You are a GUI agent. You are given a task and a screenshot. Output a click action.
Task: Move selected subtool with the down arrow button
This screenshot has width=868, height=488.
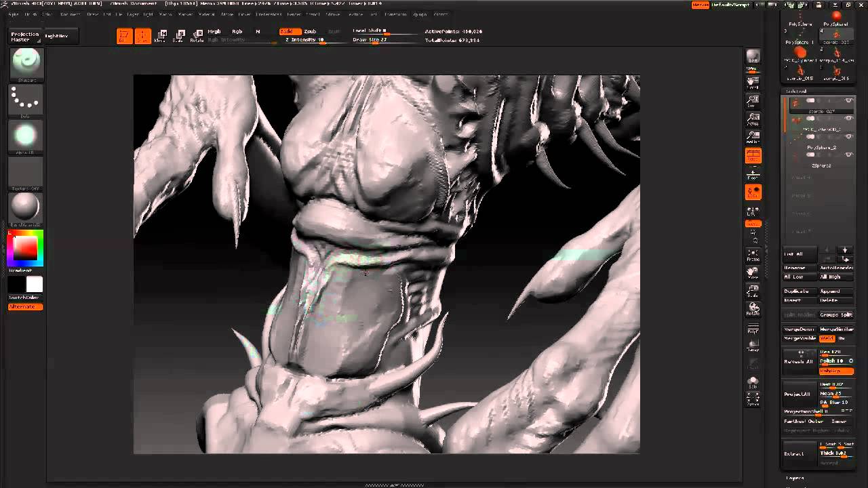845,250
